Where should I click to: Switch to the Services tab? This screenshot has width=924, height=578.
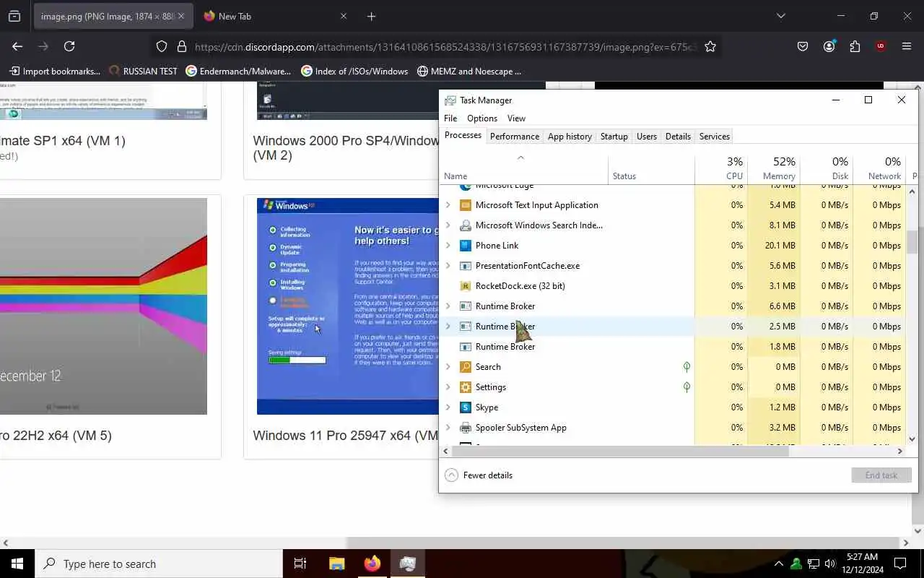coord(715,137)
